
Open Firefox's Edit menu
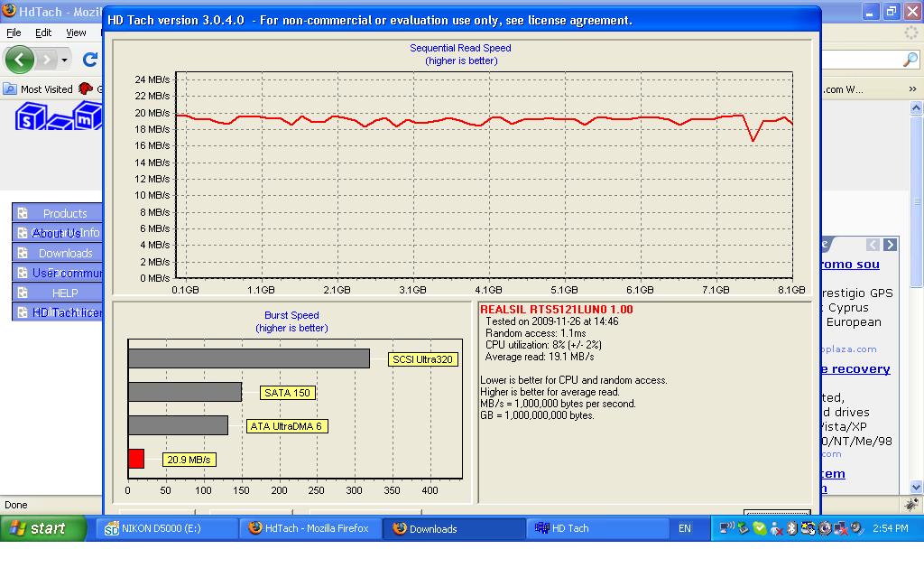pyautogui.click(x=43, y=33)
